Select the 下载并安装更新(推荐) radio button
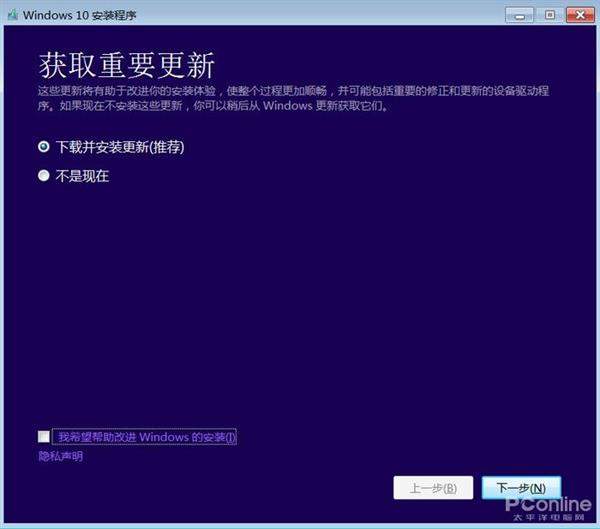The width and height of the screenshot is (600, 529). coord(43,147)
